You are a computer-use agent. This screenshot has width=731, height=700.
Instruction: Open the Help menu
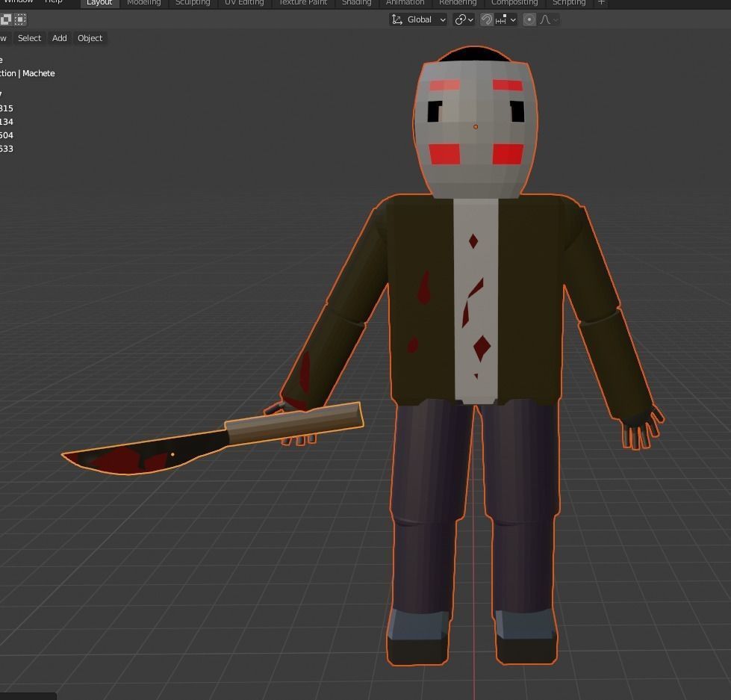53,1
